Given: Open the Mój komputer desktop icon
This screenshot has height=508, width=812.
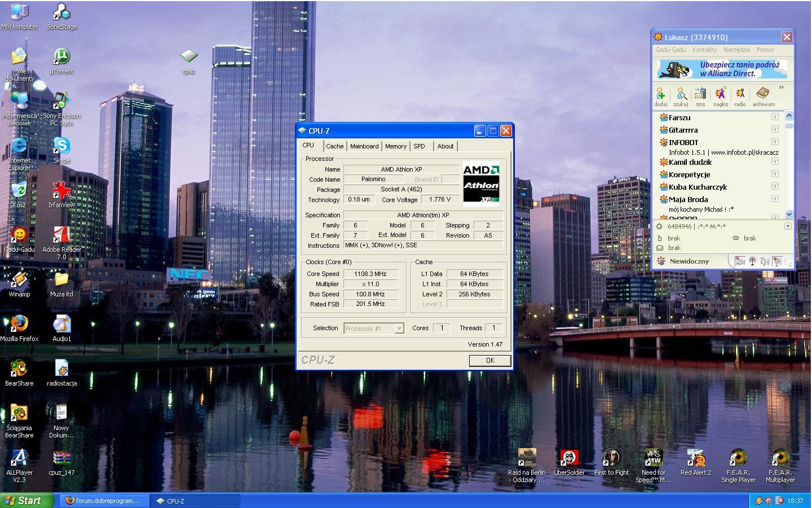Looking at the screenshot, I should point(19,16).
